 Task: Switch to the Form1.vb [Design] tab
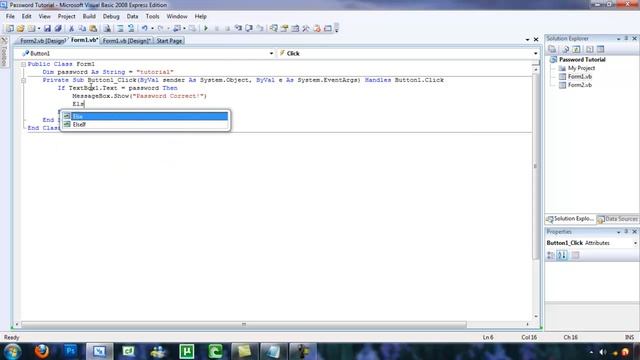[x=127, y=41]
